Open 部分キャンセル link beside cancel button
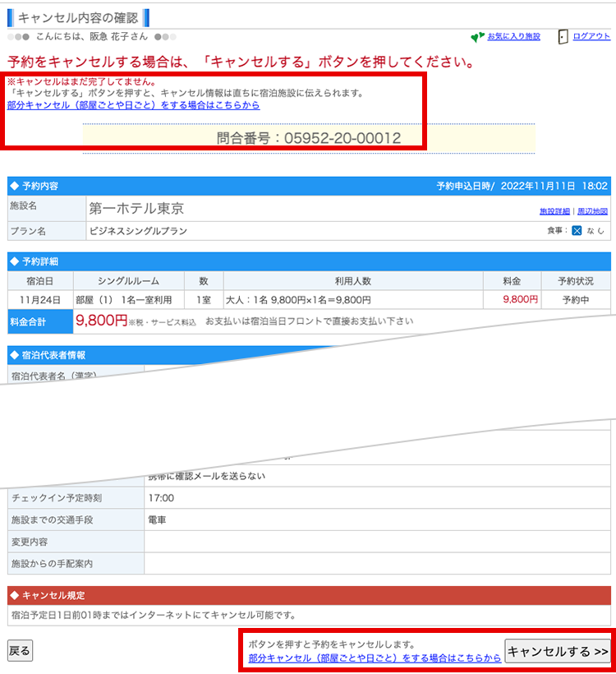This screenshot has width=616, height=674. [375, 658]
